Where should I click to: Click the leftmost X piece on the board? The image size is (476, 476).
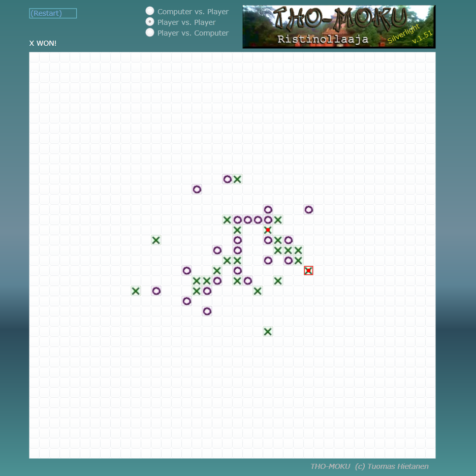[136, 291]
